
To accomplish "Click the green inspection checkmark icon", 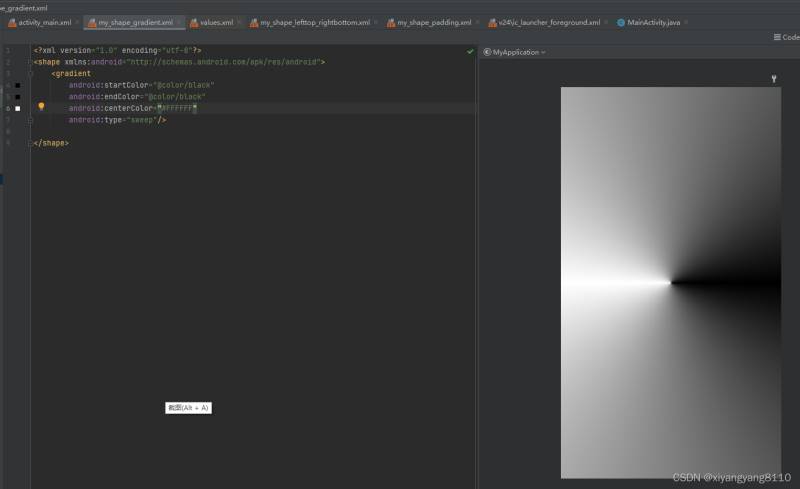I will point(470,51).
